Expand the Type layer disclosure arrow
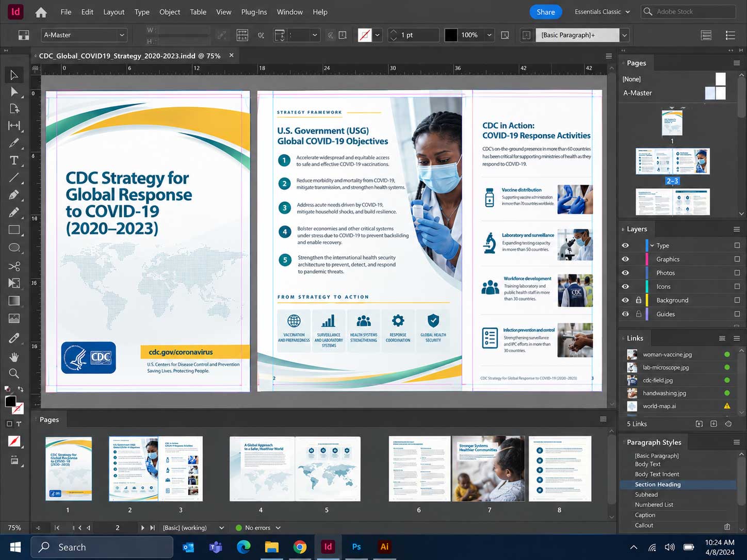The image size is (747, 560). point(652,245)
